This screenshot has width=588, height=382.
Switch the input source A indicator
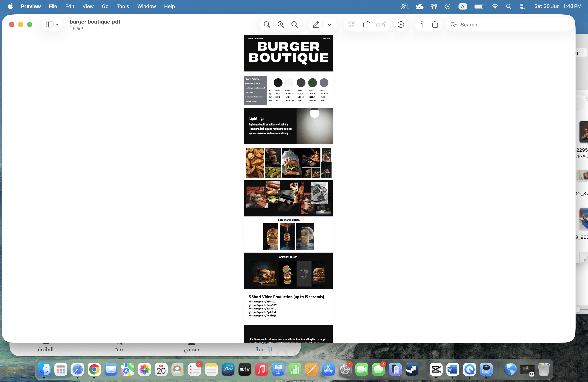tap(463, 6)
